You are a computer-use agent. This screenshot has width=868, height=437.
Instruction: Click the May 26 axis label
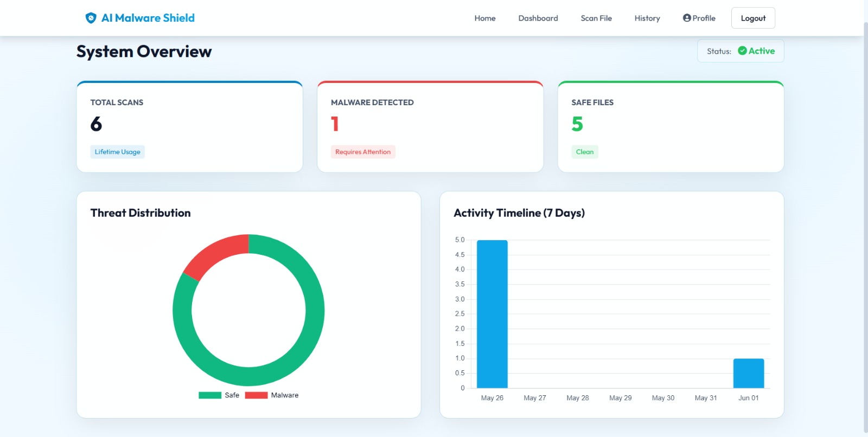(492, 398)
